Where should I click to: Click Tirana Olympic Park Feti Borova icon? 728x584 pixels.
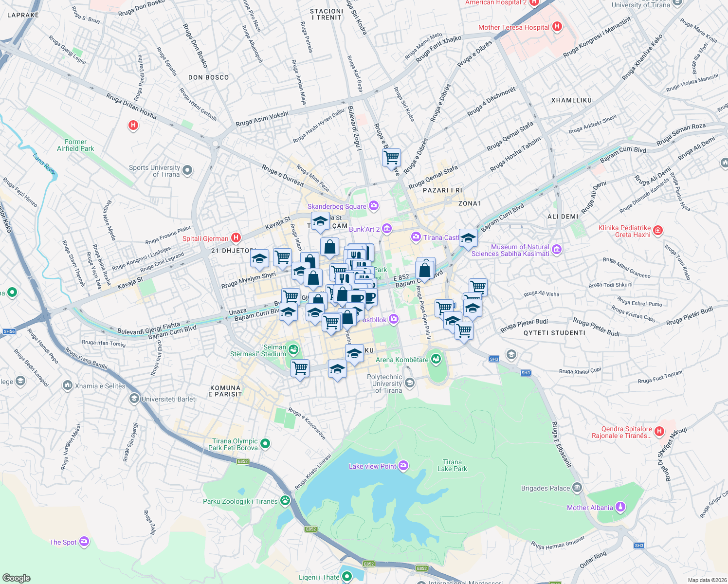point(265,444)
